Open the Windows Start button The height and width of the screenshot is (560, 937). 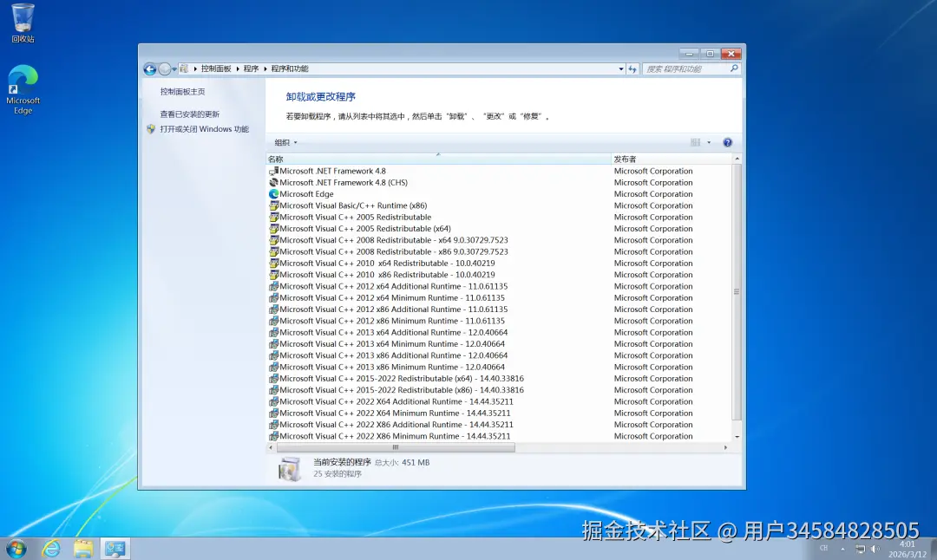tap(16, 548)
